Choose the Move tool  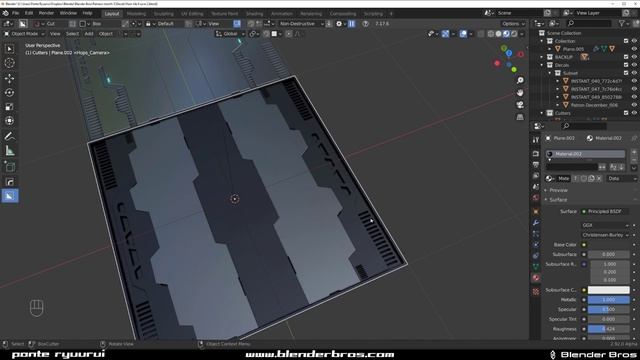click(x=10, y=78)
